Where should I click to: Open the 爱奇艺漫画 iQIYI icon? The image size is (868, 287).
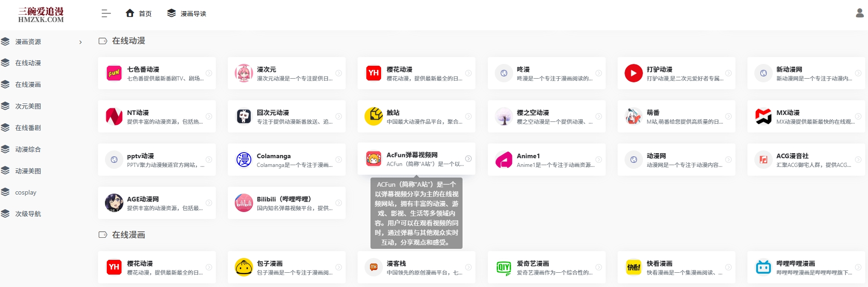tap(504, 267)
